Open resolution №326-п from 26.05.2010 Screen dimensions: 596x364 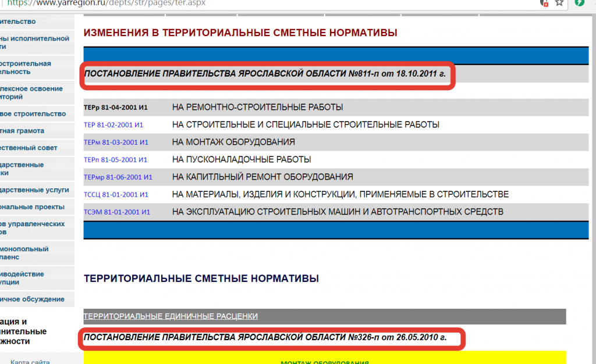(x=265, y=337)
